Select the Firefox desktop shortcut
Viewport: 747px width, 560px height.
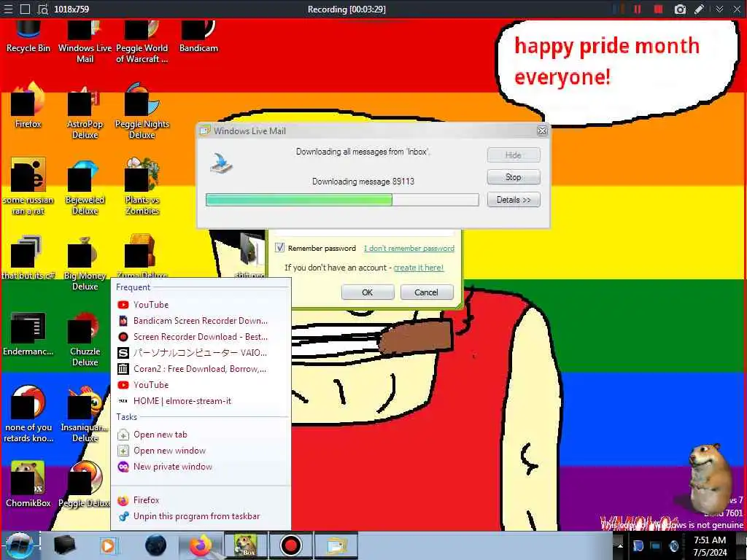click(x=28, y=106)
